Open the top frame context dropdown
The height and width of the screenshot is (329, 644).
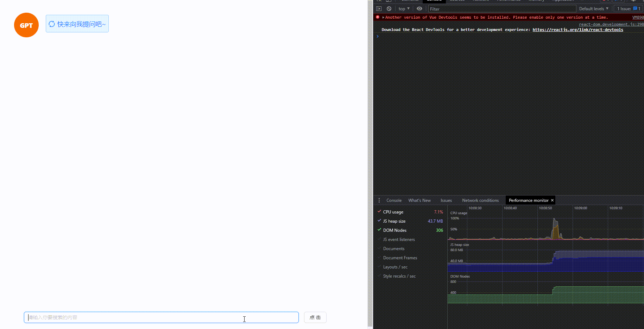coord(404,8)
